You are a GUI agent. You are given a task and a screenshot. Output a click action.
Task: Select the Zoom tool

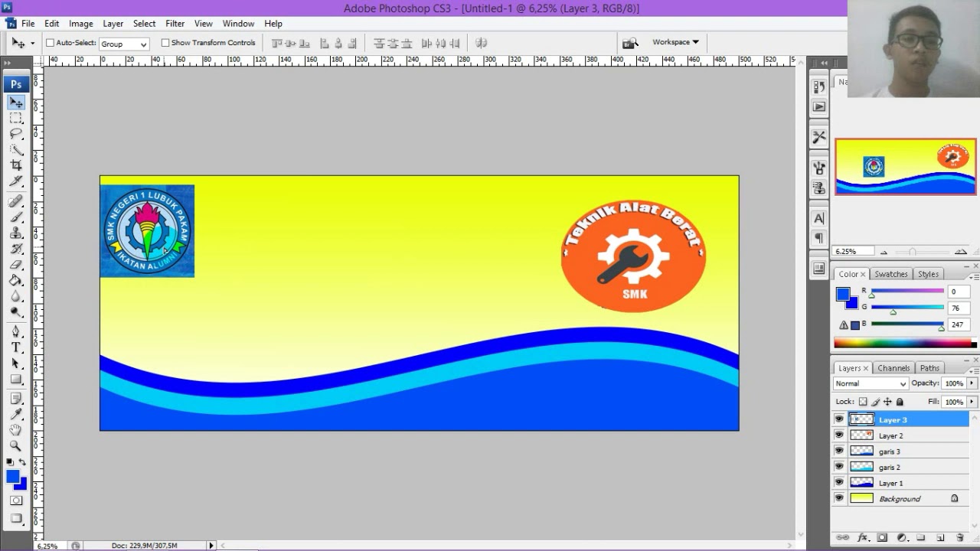tap(16, 445)
